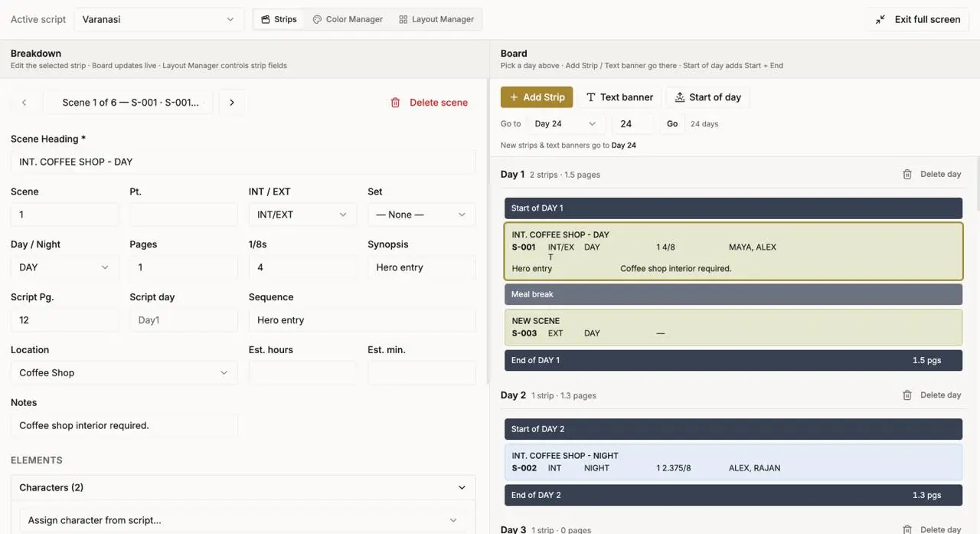Collapse the Characters (2) section

[x=243, y=487]
